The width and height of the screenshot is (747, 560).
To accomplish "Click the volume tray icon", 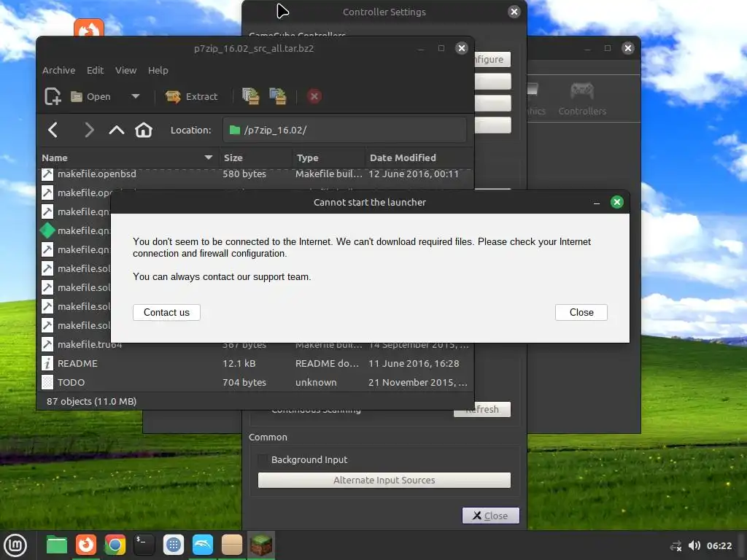I will pos(694,545).
